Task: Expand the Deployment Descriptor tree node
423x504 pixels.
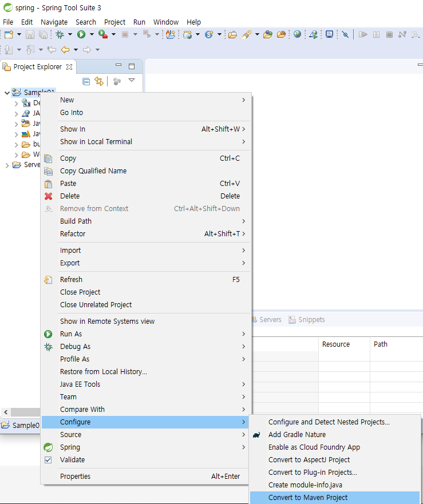Action: (16, 104)
